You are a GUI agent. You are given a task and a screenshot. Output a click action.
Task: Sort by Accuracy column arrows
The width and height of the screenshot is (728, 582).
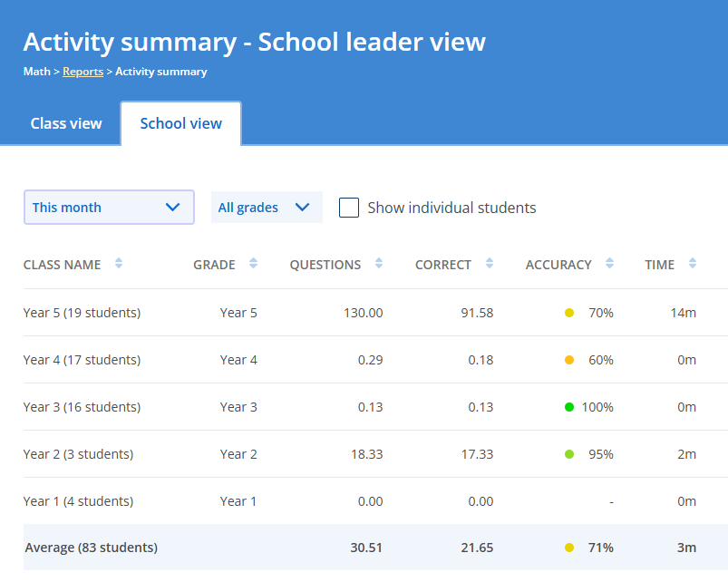point(610,264)
